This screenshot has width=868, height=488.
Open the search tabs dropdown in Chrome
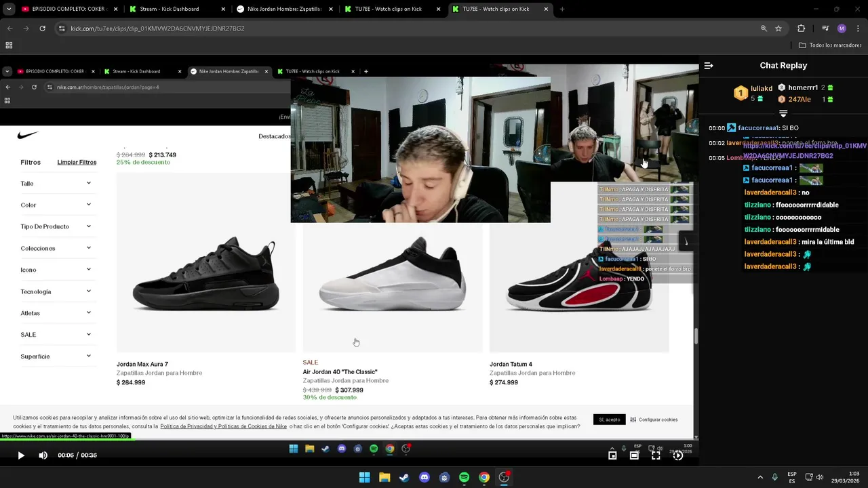click(9, 9)
